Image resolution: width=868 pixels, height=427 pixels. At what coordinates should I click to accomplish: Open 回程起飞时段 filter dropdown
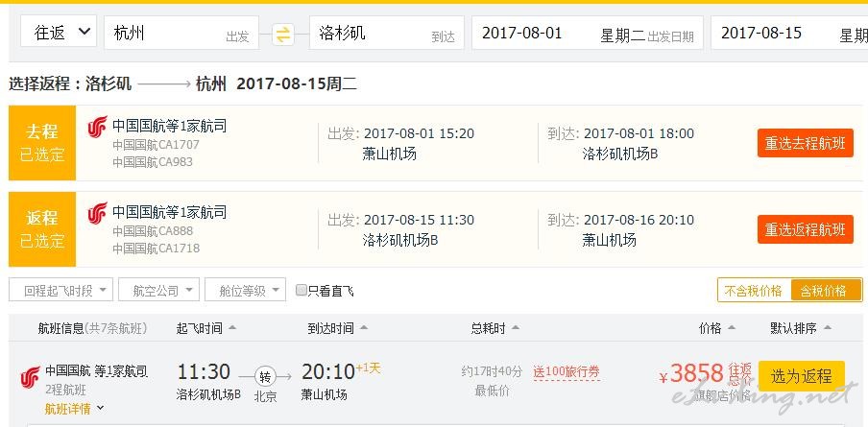coord(60,290)
